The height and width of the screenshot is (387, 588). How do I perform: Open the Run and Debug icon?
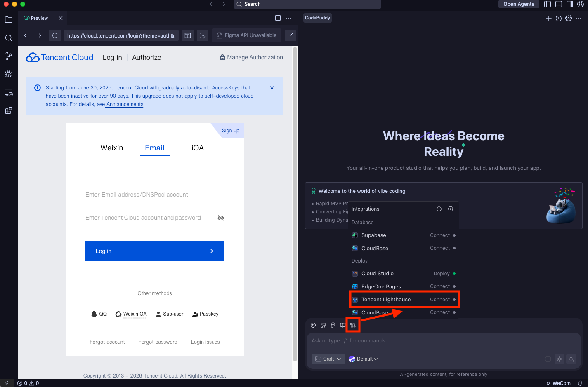(x=8, y=74)
